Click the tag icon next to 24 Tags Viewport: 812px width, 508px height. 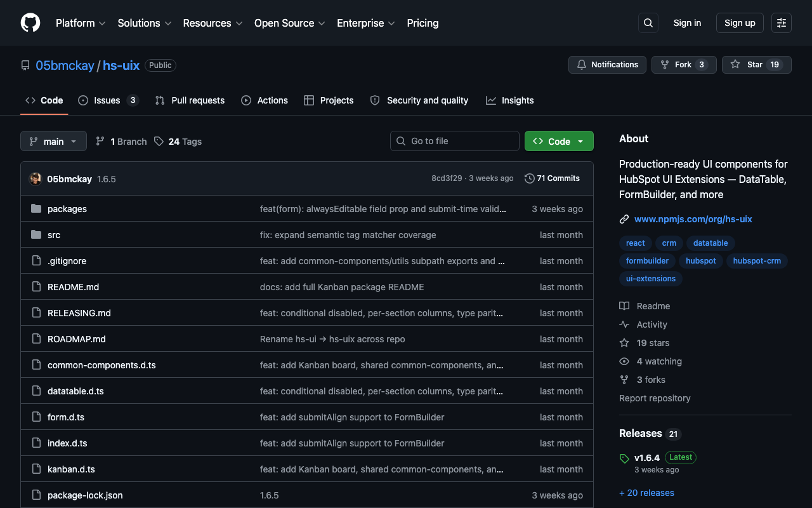[x=159, y=141]
